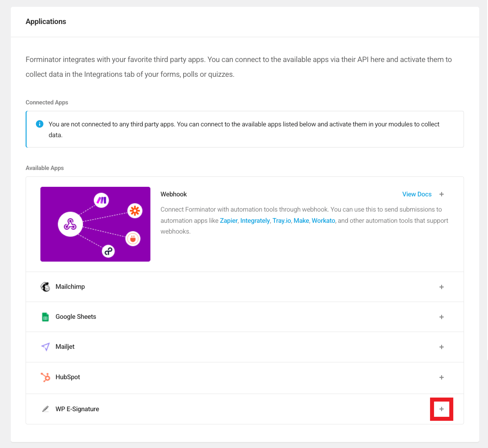488x448 pixels.
Task: Click the WP E-Signature row label
Action: click(77, 409)
